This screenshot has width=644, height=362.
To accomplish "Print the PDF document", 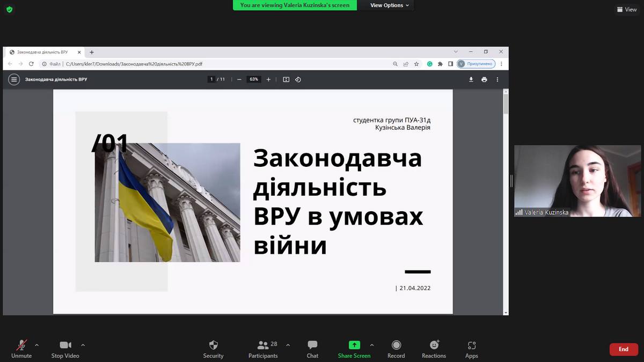I will coord(484,79).
